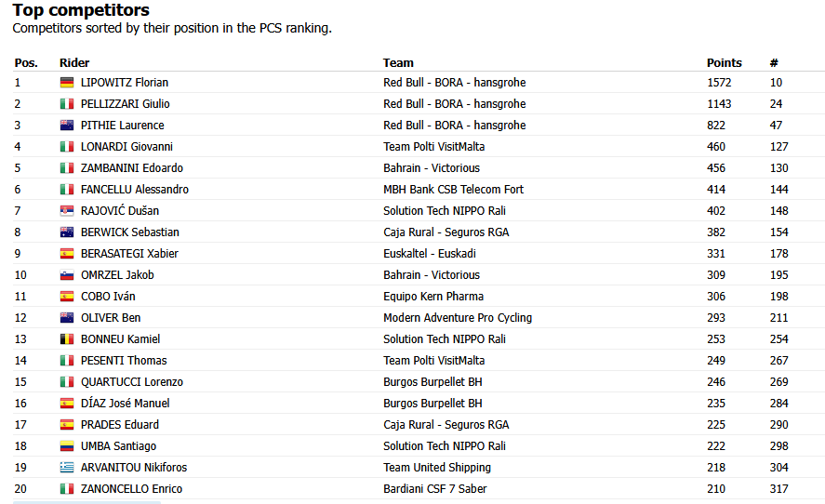Open the Team Polti VisitMalta link for LONARDI
This screenshot has width=825, height=504.
point(434,147)
